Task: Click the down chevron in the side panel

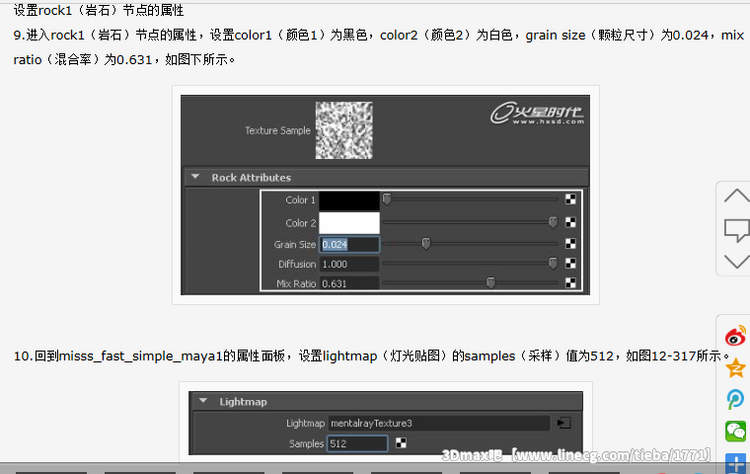Action: pyautogui.click(x=737, y=262)
